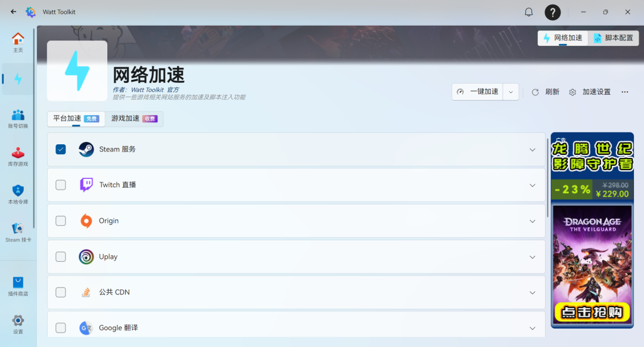Click the Watt Toolkit 官方 author link
The image size is (644, 347).
[x=155, y=89]
